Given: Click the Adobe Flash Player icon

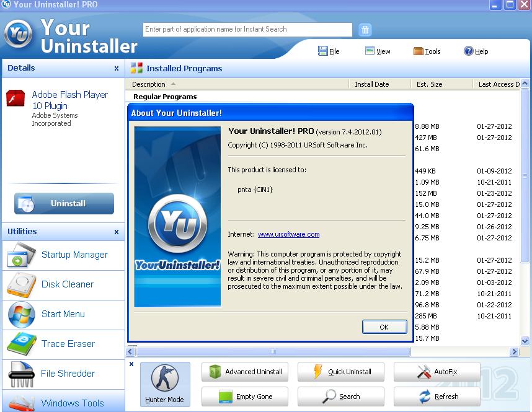Looking at the screenshot, I should tap(16, 99).
